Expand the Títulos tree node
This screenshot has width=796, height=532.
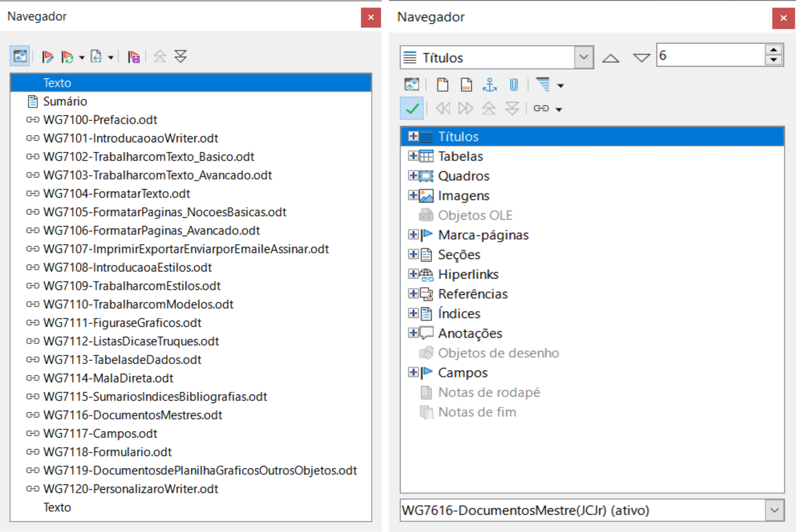coord(413,136)
